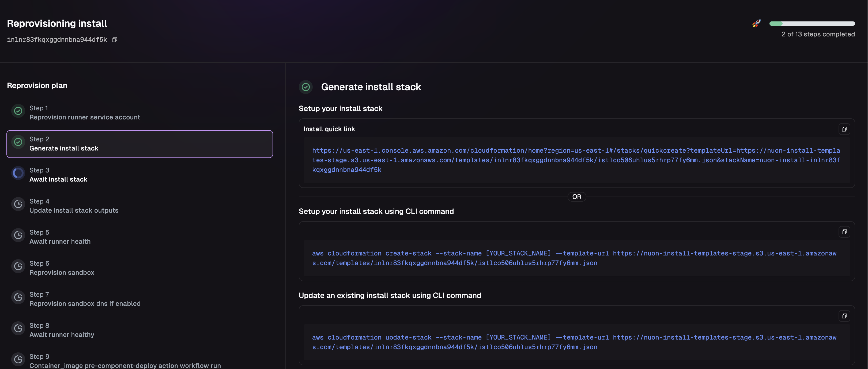
Task: Click the Install quick link label
Action: (329, 129)
